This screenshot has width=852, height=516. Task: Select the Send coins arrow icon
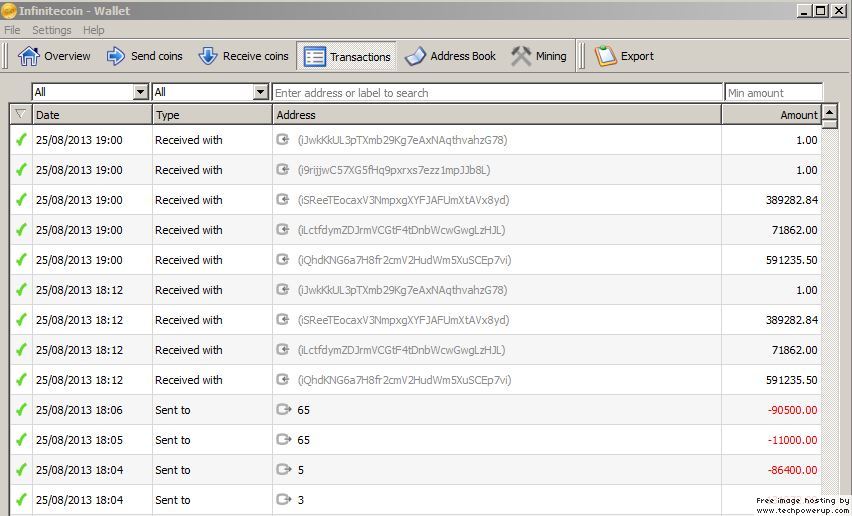tap(115, 56)
